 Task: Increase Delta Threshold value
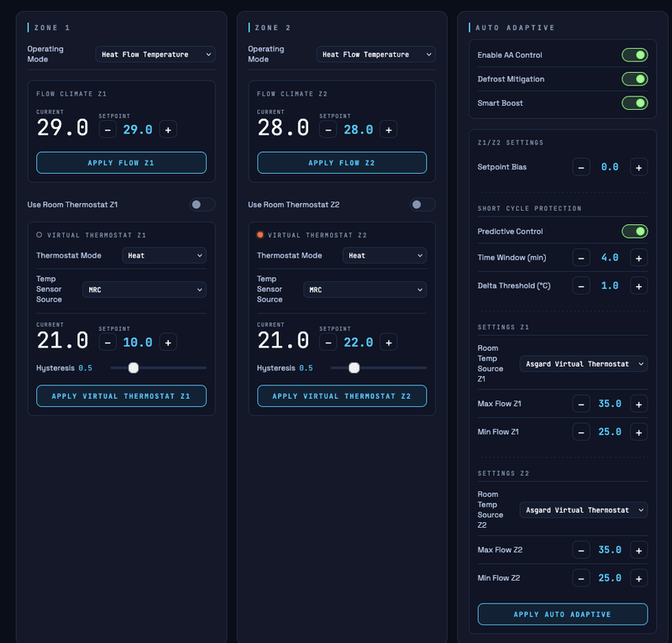click(x=638, y=286)
